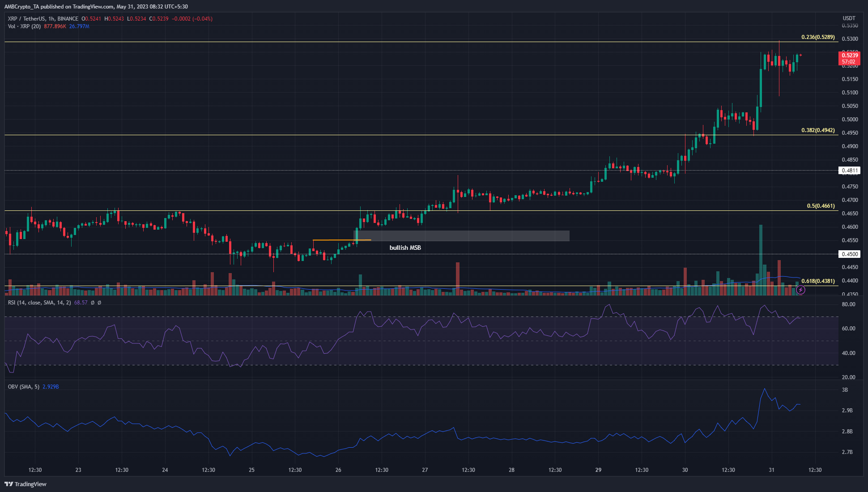Select the 0.5(0.4661) Fibonacci level label
The height and width of the screenshot is (492, 868).
[x=821, y=206]
